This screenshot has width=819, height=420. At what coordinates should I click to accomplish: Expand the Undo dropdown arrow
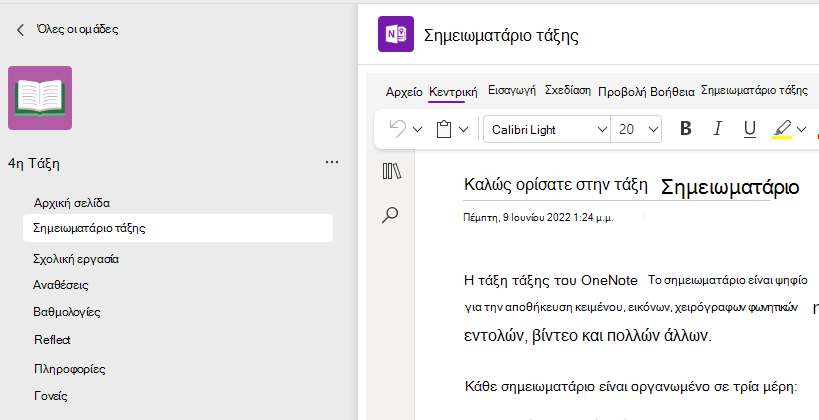417,129
